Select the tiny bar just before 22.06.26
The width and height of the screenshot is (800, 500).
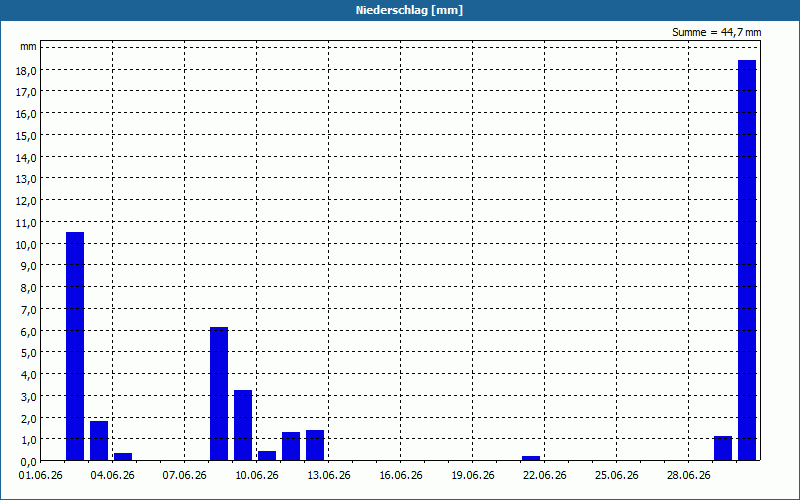click(x=531, y=458)
